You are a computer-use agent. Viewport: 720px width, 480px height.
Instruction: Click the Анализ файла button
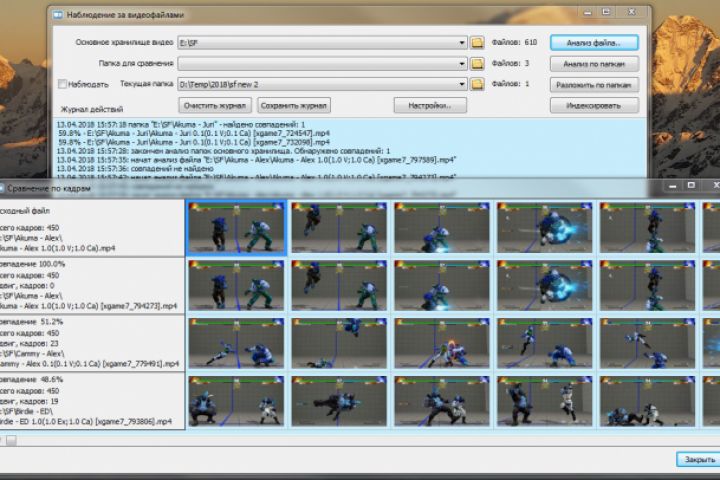594,43
